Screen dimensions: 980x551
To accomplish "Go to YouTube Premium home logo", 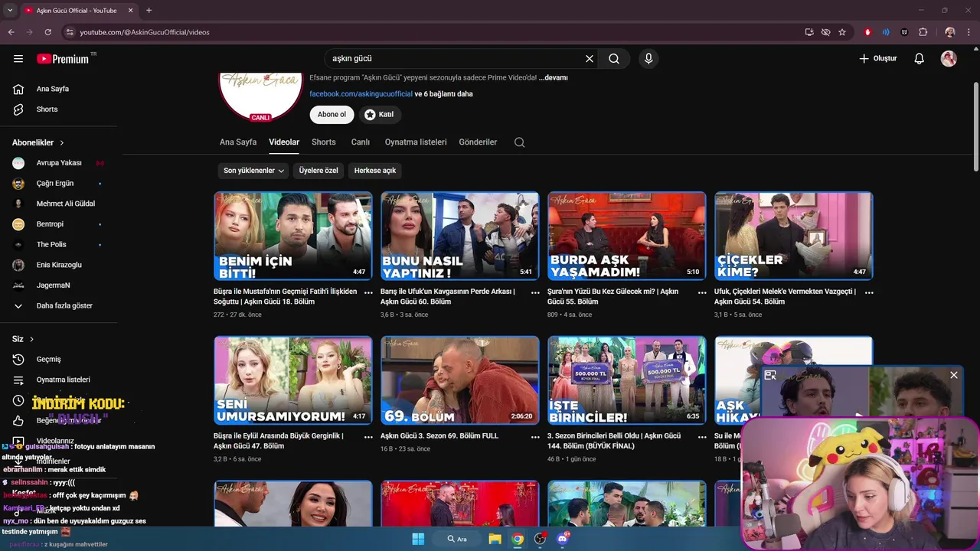I will [x=63, y=59].
